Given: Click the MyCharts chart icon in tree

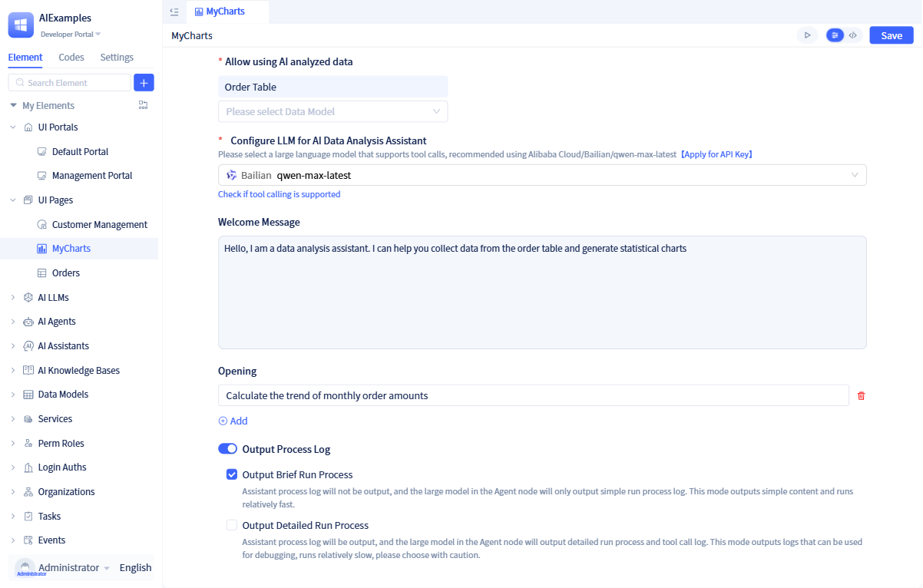Looking at the screenshot, I should coord(42,249).
